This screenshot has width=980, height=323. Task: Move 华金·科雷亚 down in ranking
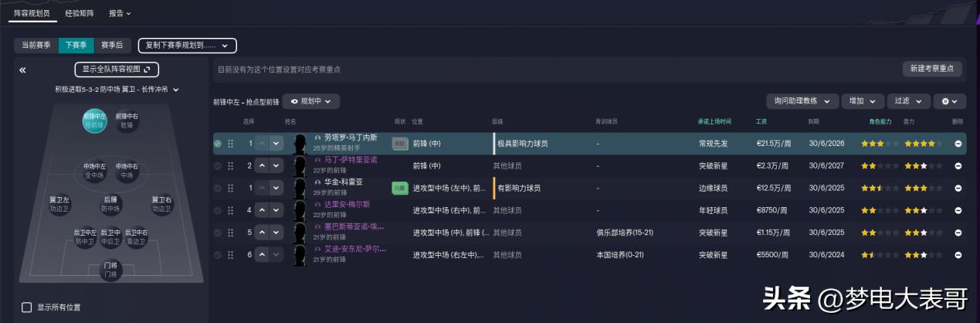coord(276,188)
